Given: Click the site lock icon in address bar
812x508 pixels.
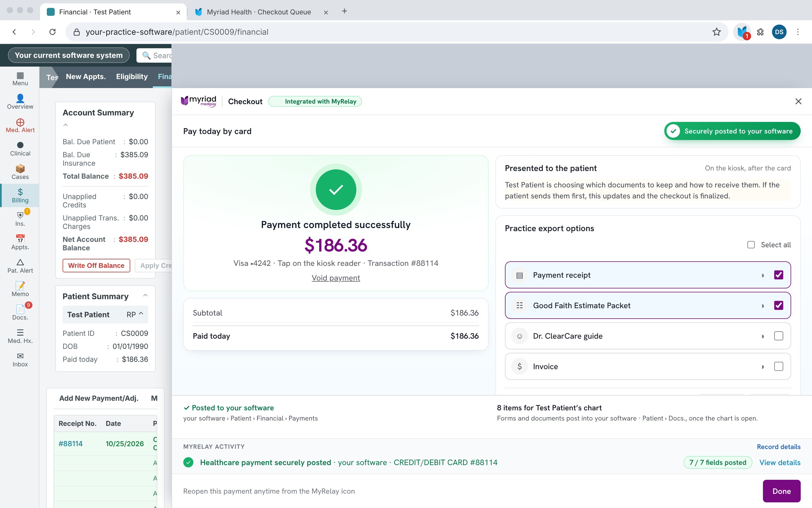Looking at the screenshot, I should click(76, 32).
